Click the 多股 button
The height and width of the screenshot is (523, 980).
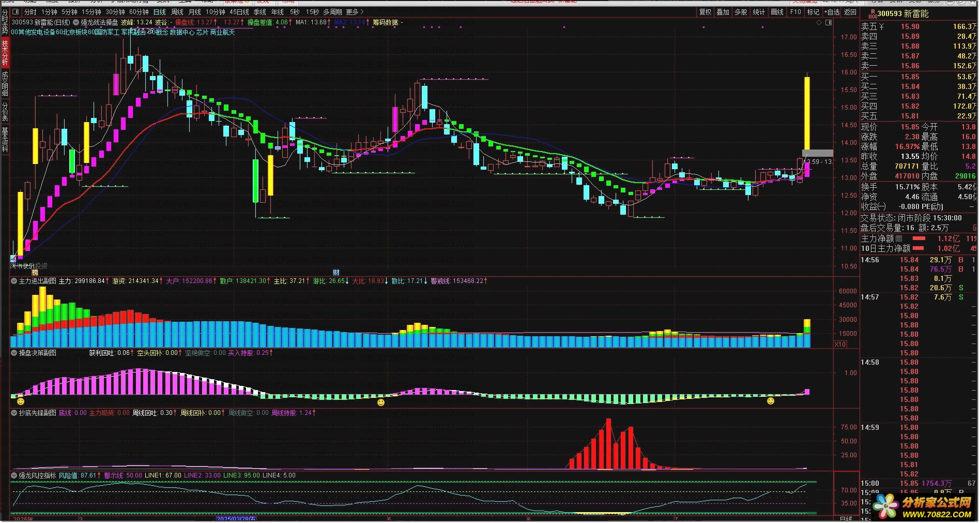click(x=741, y=12)
